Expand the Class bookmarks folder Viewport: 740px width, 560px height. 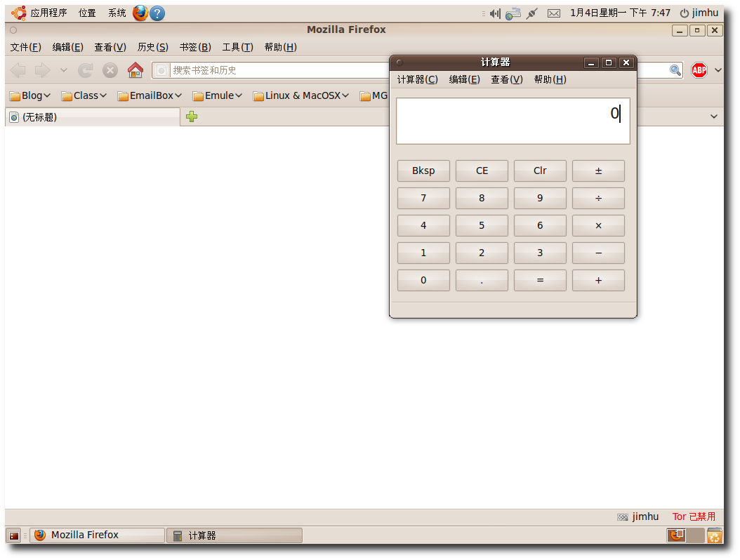tap(84, 95)
